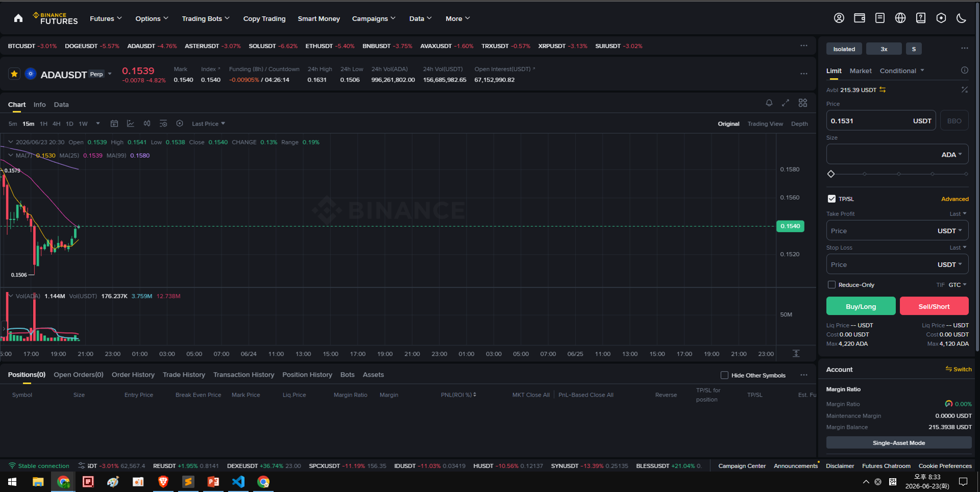Collapse the MA indicator legend chevron
980x492 pixels.
point(11,155)
